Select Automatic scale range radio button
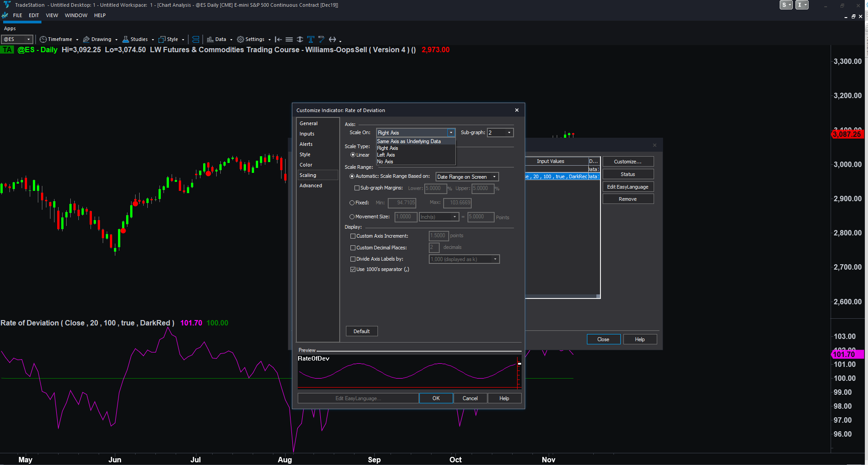 pos(352,176)
